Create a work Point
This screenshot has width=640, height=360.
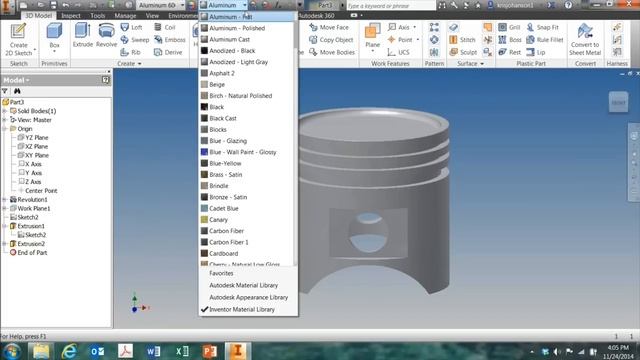tap(403, 40)
